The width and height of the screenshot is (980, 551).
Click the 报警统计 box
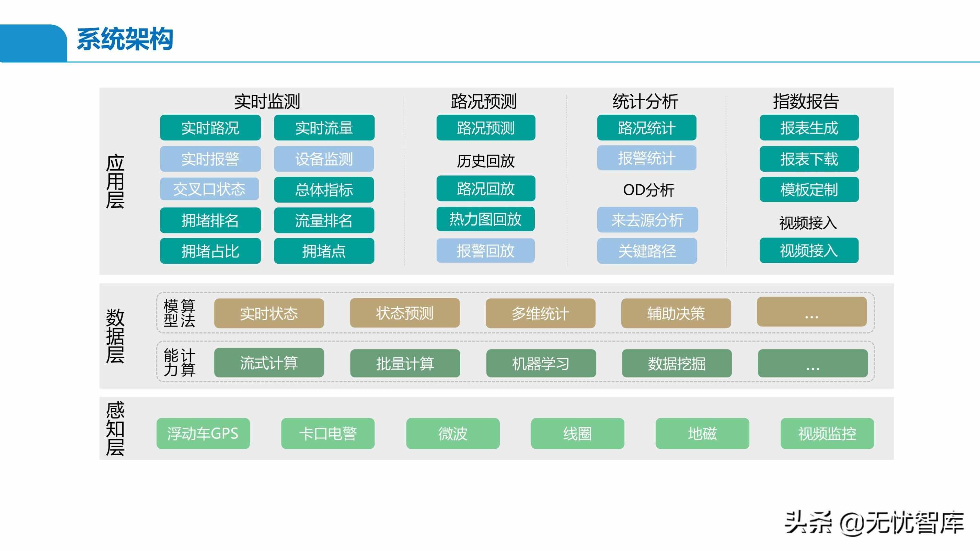[x=647, y=158]
